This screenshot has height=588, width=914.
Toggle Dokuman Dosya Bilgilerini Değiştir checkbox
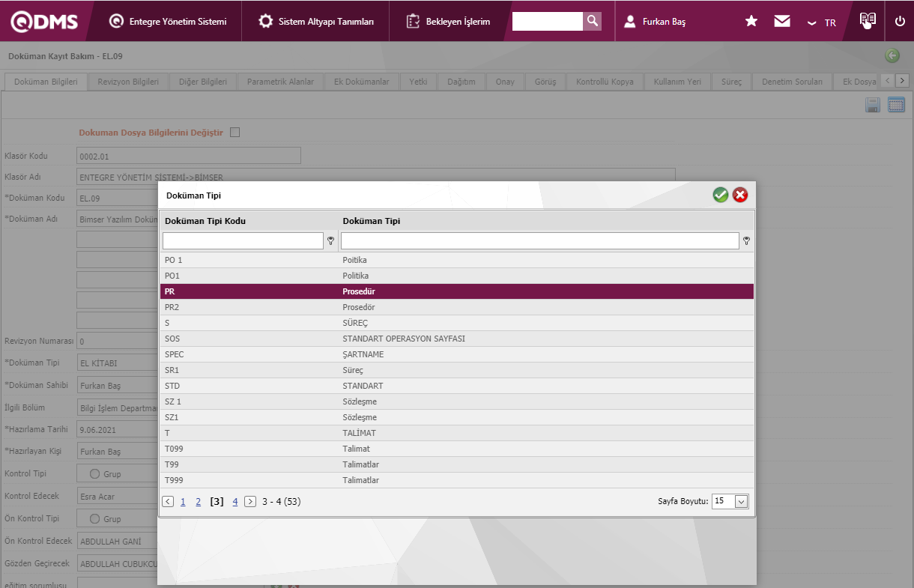235,133
